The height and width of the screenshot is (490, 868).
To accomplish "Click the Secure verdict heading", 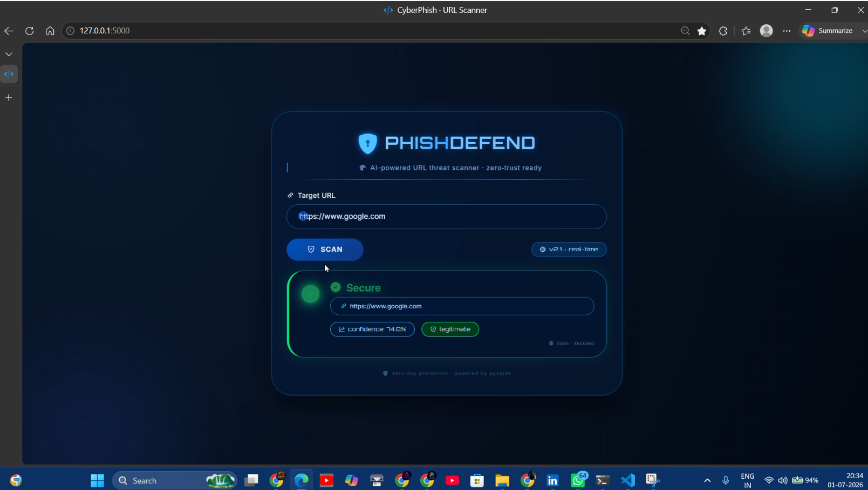I will click(x=364, y=288).
